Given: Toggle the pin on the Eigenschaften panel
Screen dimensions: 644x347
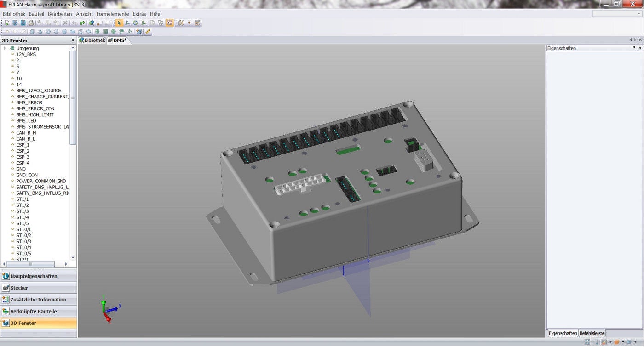Looking at the screenshot, I should [x=634, y=48].
